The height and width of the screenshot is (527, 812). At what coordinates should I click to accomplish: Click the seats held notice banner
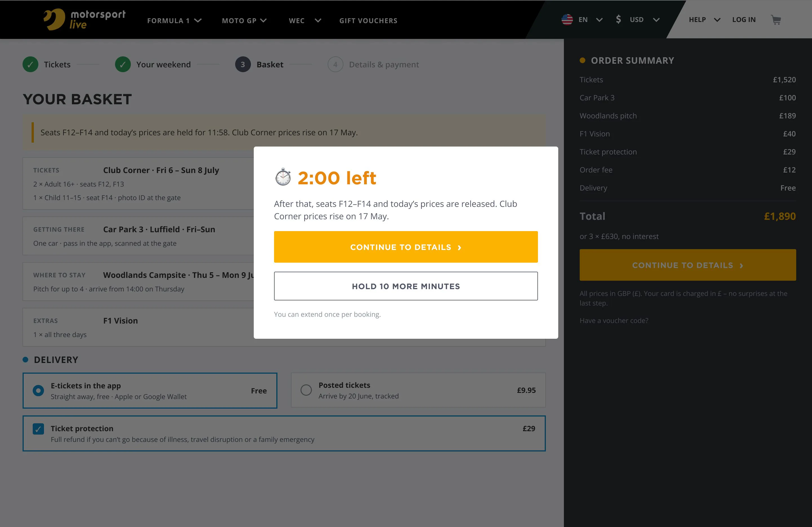pyautogui.click(x=284, y=132)
